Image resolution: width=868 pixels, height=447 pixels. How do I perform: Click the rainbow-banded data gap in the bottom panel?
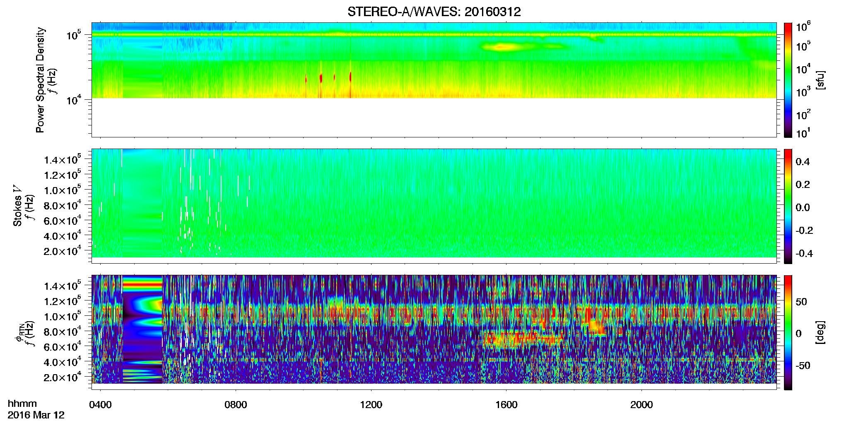tap(142, 329)
